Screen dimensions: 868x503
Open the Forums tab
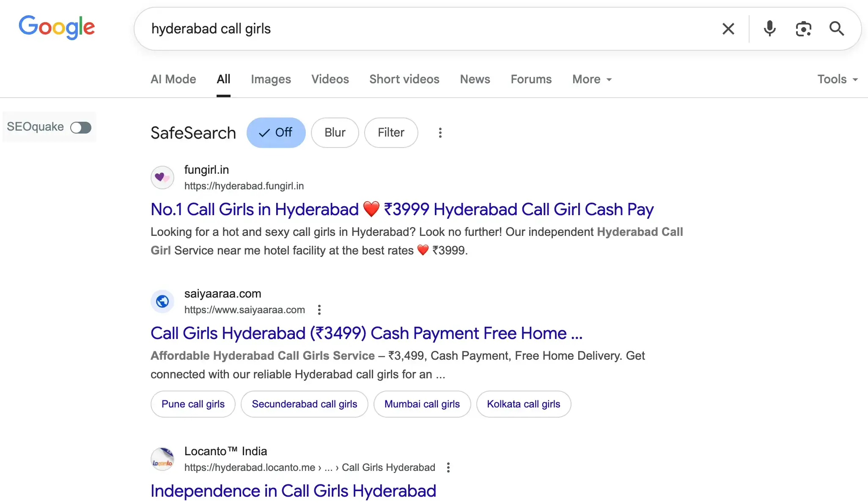tap(531, 79)
